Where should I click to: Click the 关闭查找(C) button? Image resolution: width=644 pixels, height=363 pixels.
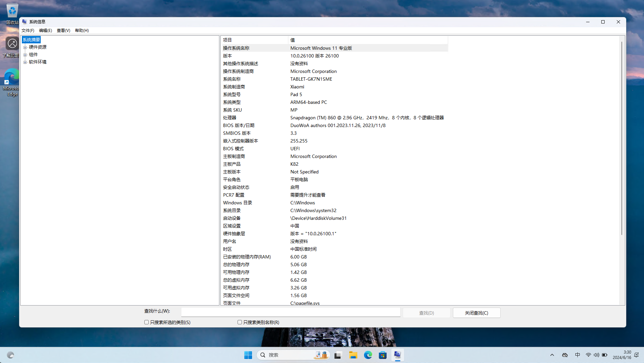[x=476, y=313]
